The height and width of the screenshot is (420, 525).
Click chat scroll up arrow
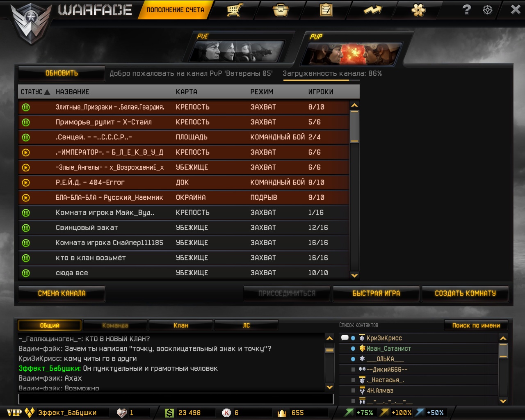[x=329, y=338]
